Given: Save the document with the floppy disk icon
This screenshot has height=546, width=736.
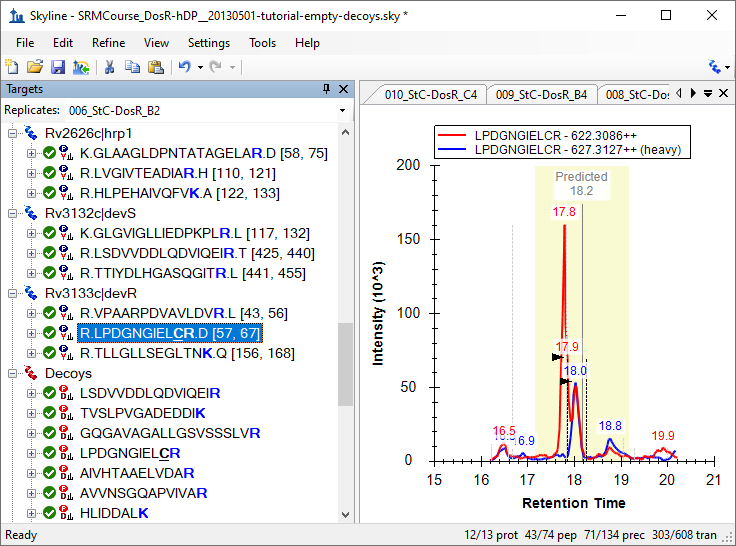Looking at the screenshot, I should [x=57, y=67].
